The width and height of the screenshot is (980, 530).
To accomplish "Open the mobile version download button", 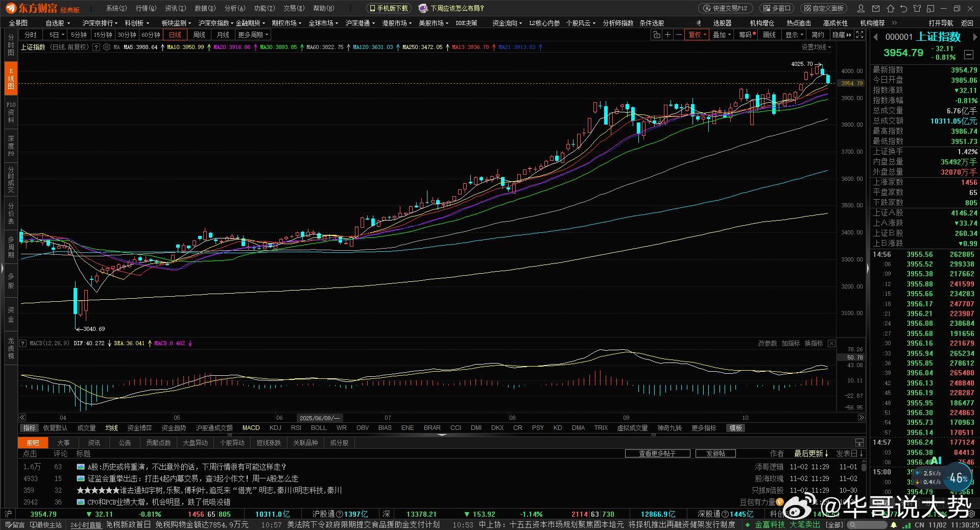I will (x=388, y=8).
